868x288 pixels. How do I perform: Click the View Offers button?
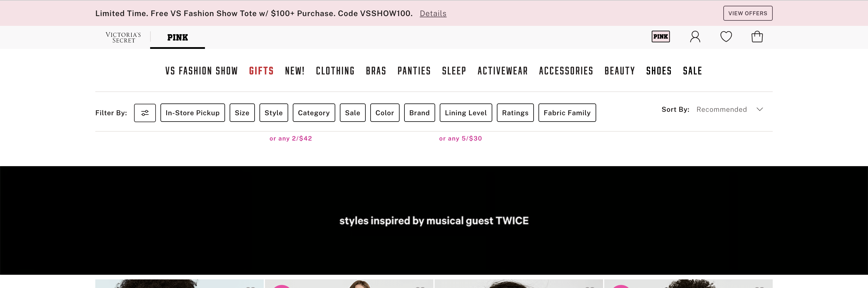(x=747, y=14)
